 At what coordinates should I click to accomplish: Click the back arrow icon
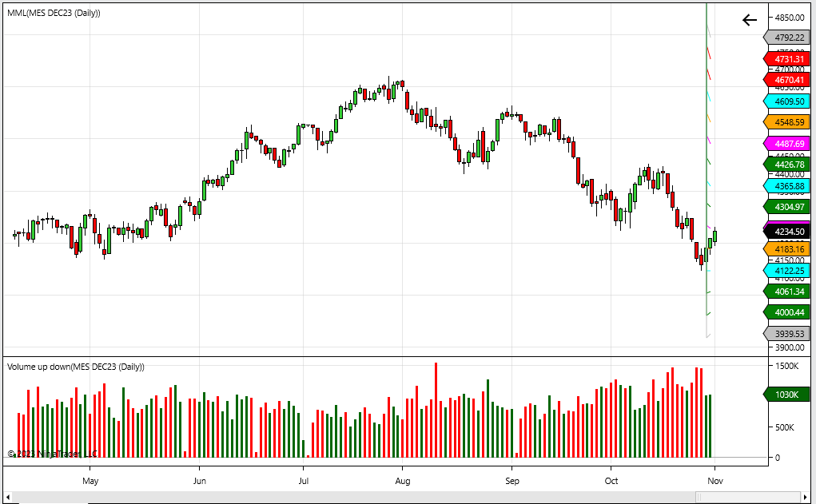click(750, 20)
